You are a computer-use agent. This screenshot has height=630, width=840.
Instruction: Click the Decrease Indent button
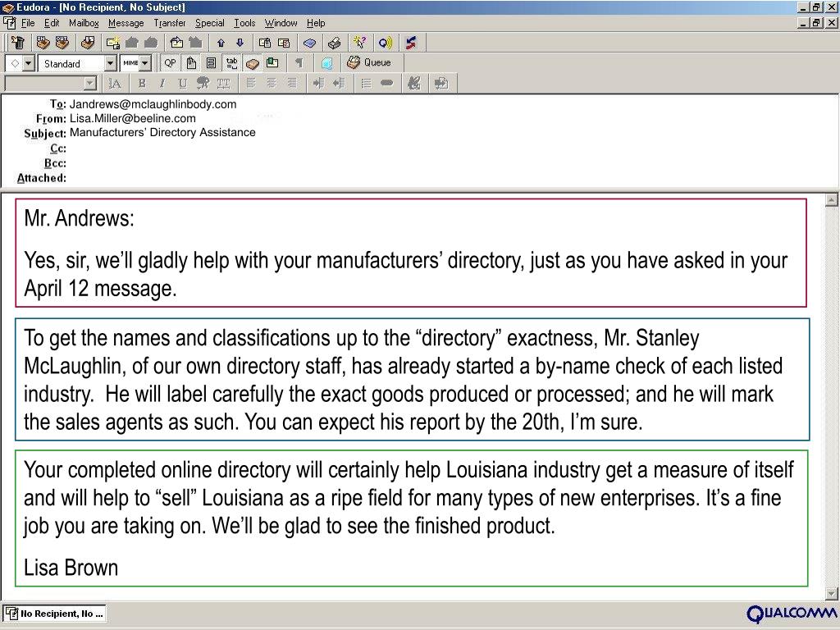[x=339, y=83]
